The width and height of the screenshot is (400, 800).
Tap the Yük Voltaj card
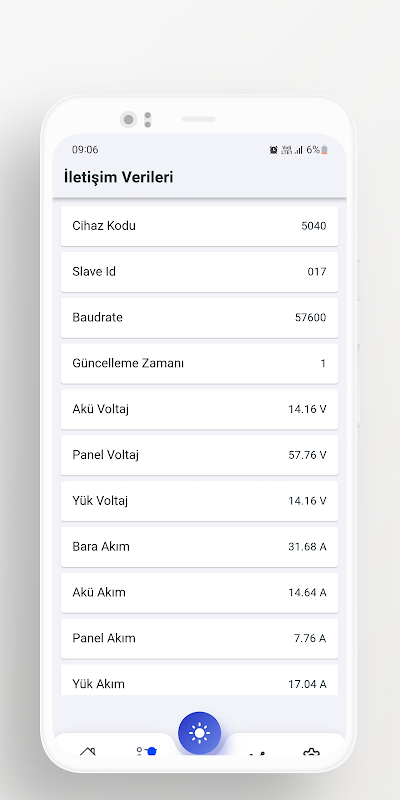pos(199,501)
